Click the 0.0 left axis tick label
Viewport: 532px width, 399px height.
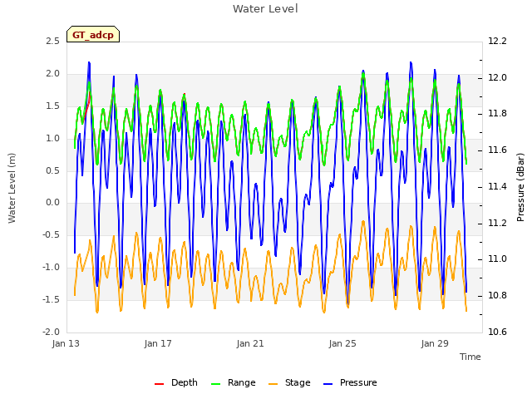coord(52,203)
